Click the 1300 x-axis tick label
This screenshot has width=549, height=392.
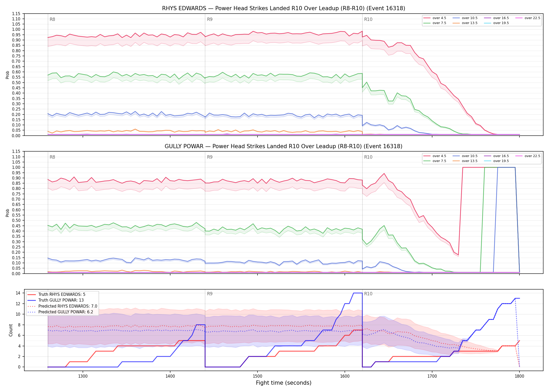[83, 376]
